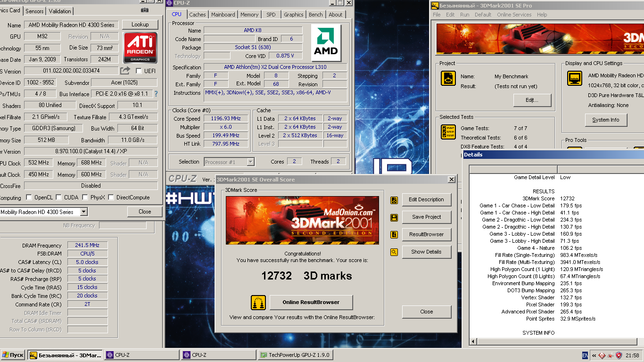Switch to the Validation tab in GPU-Z
The height and width of the screenshot is (362, 644).
(60, 11)
